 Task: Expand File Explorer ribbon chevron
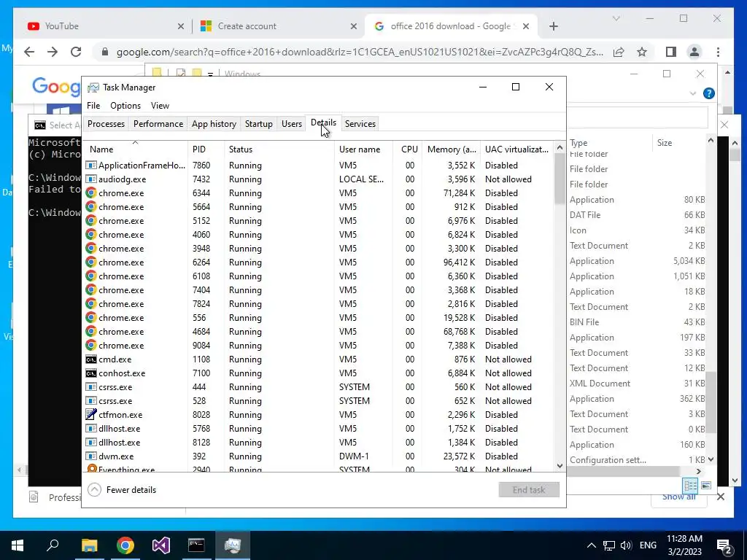pos(693,93)
